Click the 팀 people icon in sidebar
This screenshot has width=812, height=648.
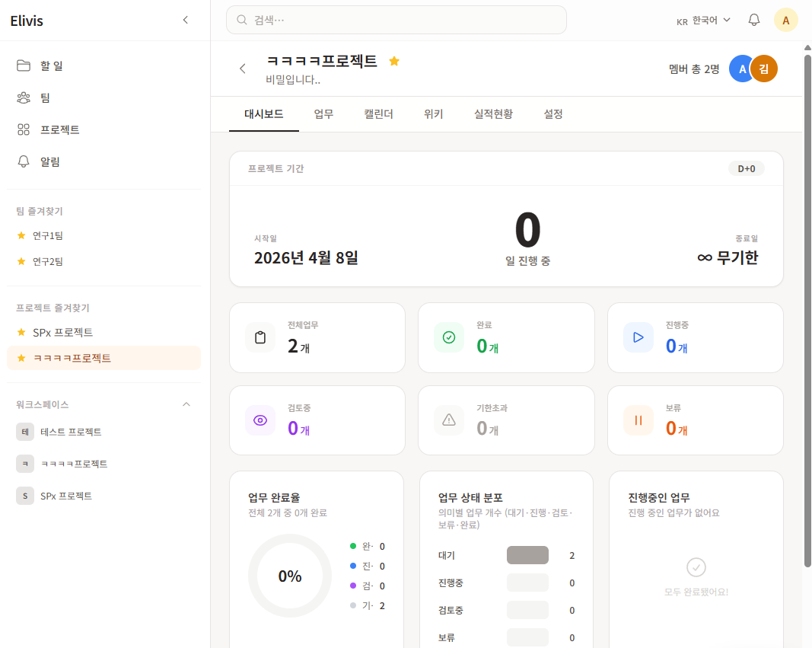point(24,97)
